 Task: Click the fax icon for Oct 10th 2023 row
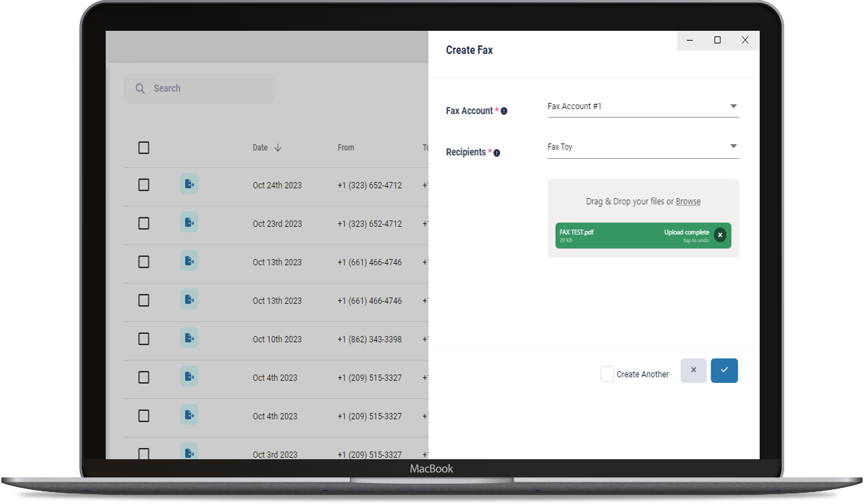coord(189,338)
